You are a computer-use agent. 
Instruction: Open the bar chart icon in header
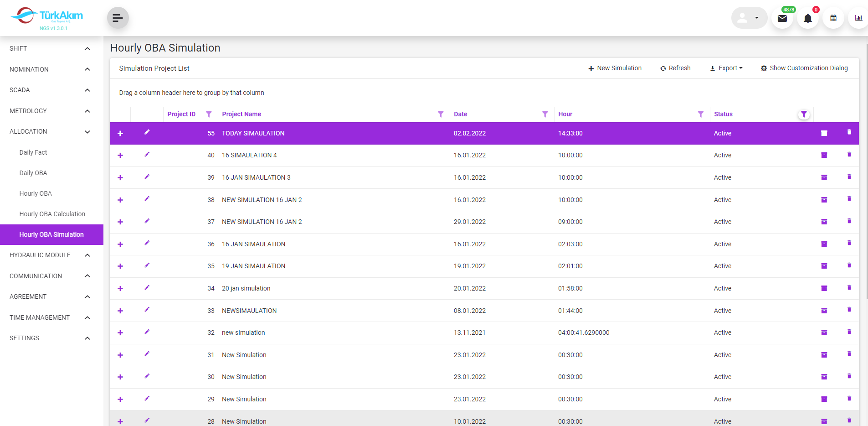click(858, 18)
